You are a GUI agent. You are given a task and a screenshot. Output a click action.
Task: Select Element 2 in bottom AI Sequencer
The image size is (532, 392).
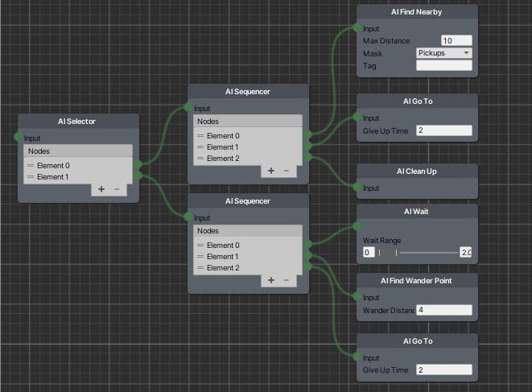[248, 268]
